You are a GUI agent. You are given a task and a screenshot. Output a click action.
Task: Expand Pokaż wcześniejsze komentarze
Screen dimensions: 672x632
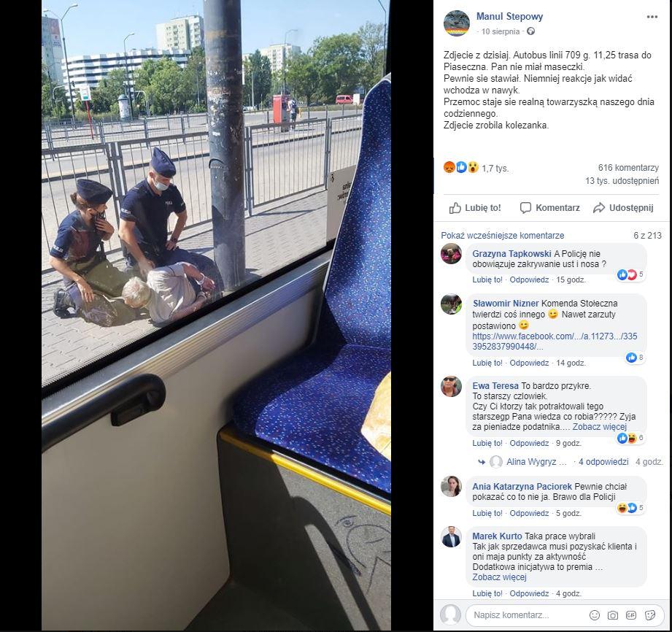point(502,236)
